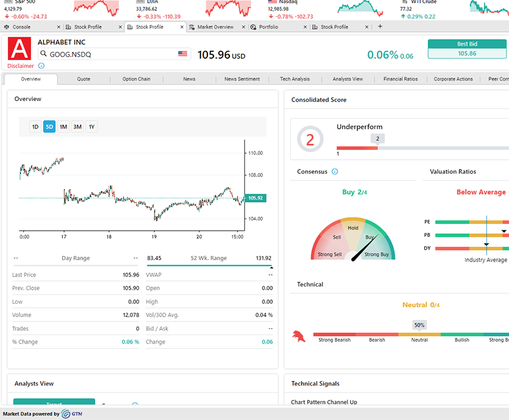
Task: Click the Alphabet red 'A' company logo
Action: (x=20, y=48)
